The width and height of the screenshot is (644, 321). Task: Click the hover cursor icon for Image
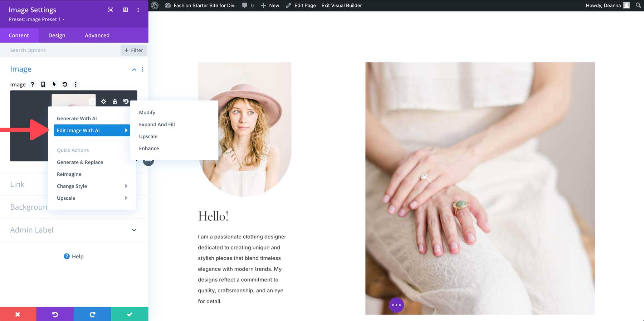tap(54, 84)
